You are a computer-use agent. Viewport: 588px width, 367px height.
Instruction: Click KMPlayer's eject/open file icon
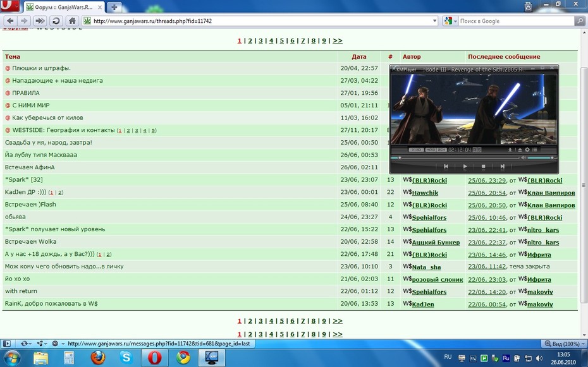[520, 150]
